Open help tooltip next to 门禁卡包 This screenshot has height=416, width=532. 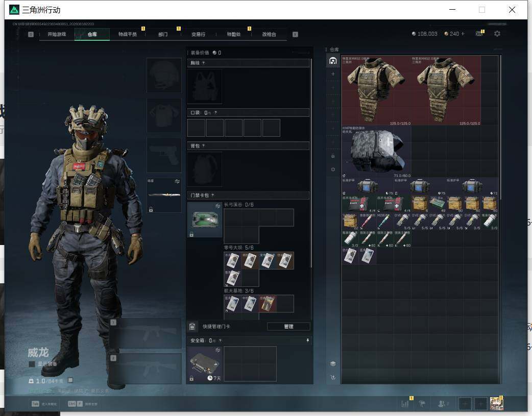tap(213, 195)
